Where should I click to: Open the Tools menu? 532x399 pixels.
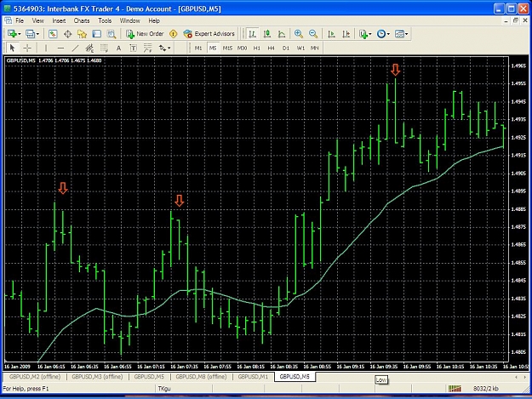(x=105, y=20)
